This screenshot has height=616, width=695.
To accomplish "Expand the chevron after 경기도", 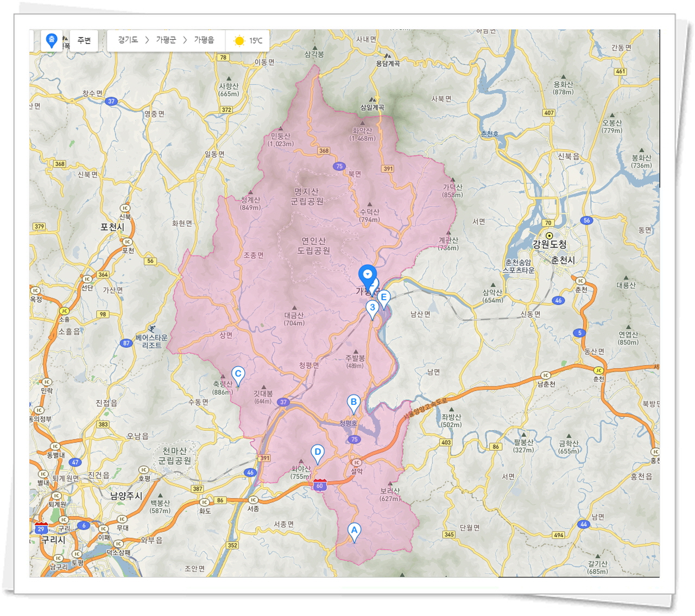I will [147, 40].
